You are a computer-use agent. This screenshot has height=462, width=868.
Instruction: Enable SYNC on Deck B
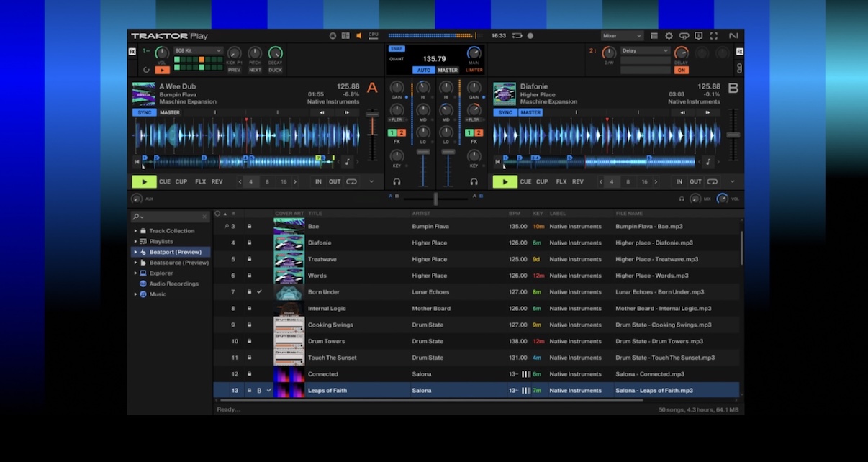(x=506, y=112)
